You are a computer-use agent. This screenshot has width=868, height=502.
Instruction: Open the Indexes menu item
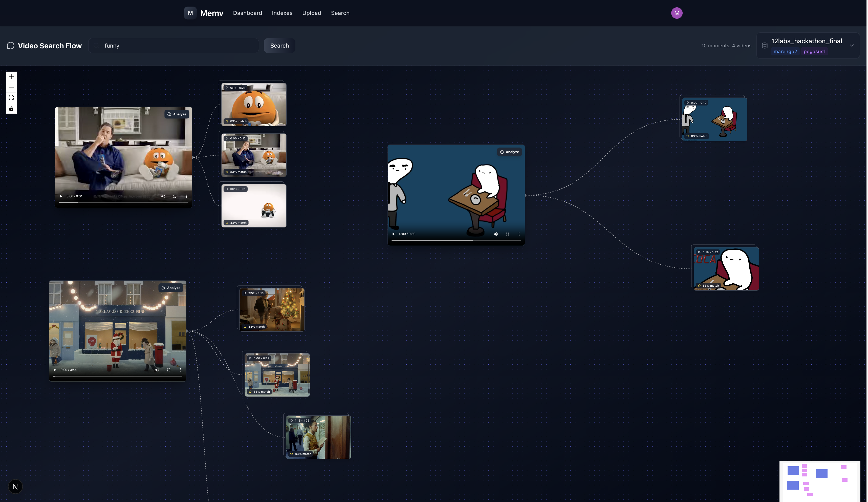282,13
